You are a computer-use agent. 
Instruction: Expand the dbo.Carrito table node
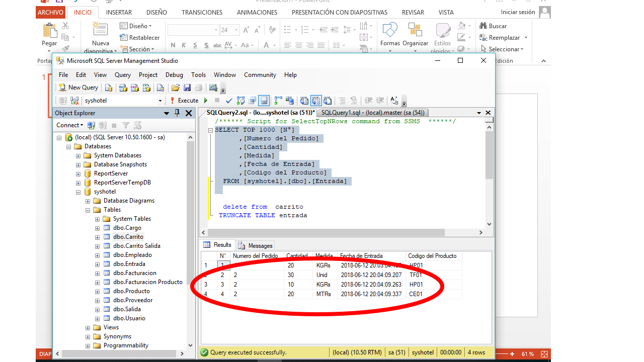click(98, 237)
